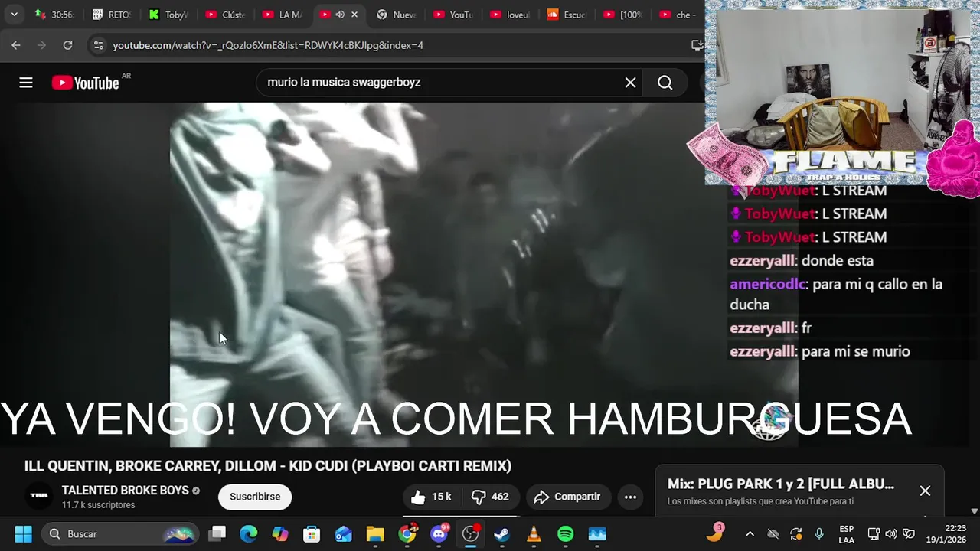The image size is (980, 551).
Task: Open the Photos app from taskbar
Action: [597, 533]
